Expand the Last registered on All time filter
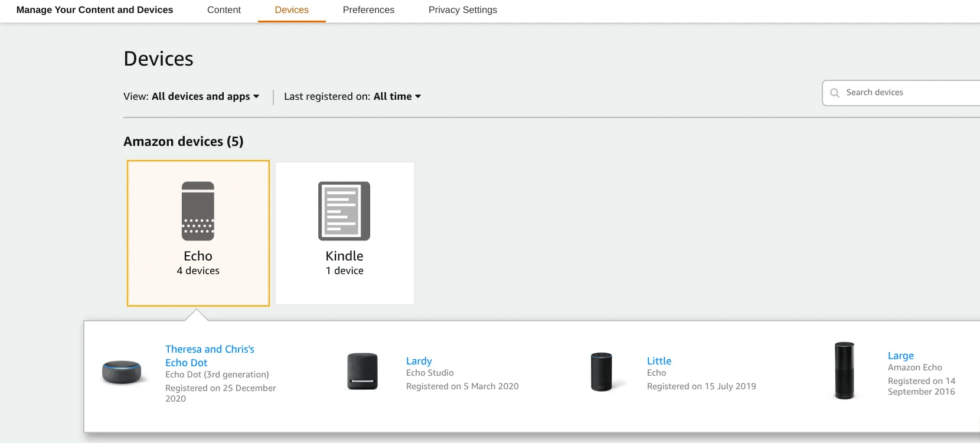 397,96
